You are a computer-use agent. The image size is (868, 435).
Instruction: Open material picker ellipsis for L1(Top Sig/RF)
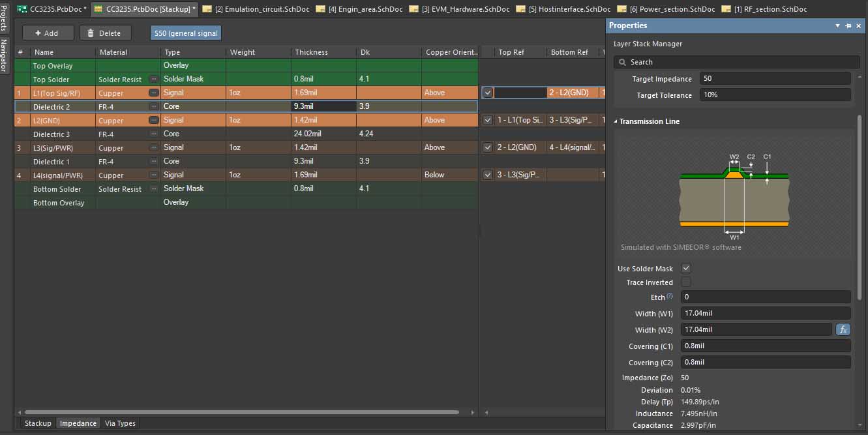[154, 93]
